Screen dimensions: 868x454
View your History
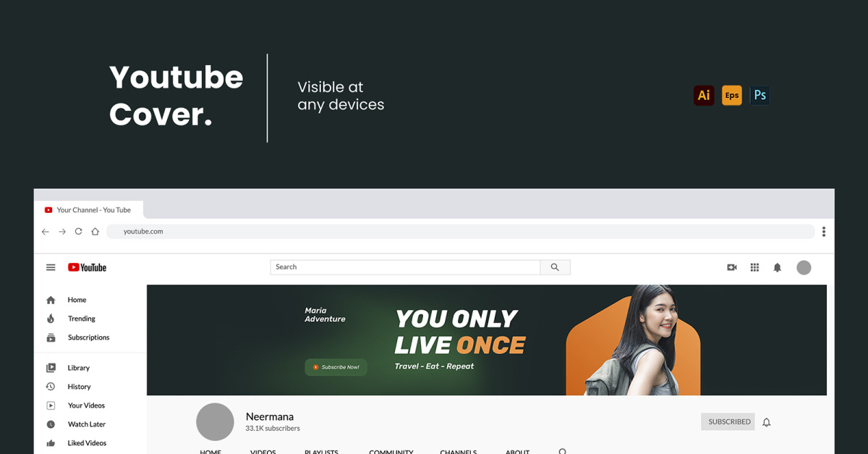(x=77, y=386)
